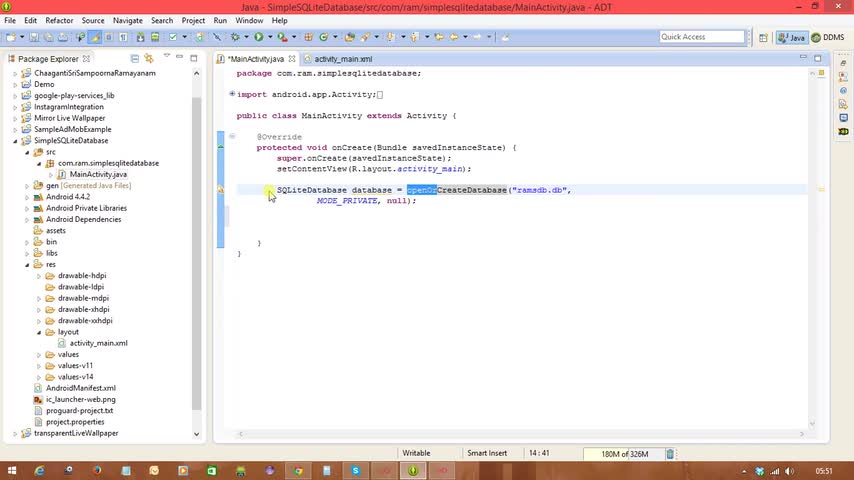The width and height of the screenshot is (854, 480).
Task: Expand the import statements fold in editor
Action: point(232,94)
